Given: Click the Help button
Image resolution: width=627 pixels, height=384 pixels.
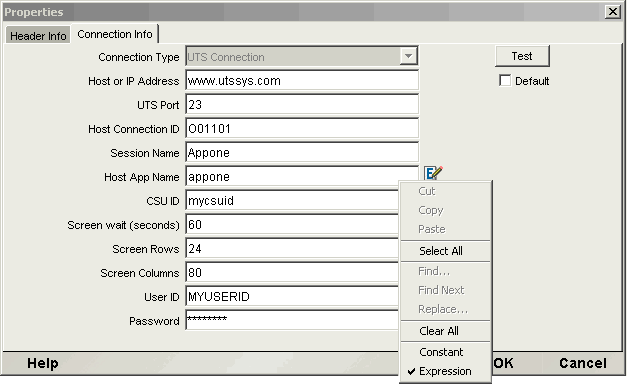Looking at the screenshot, I should [43, 363].
